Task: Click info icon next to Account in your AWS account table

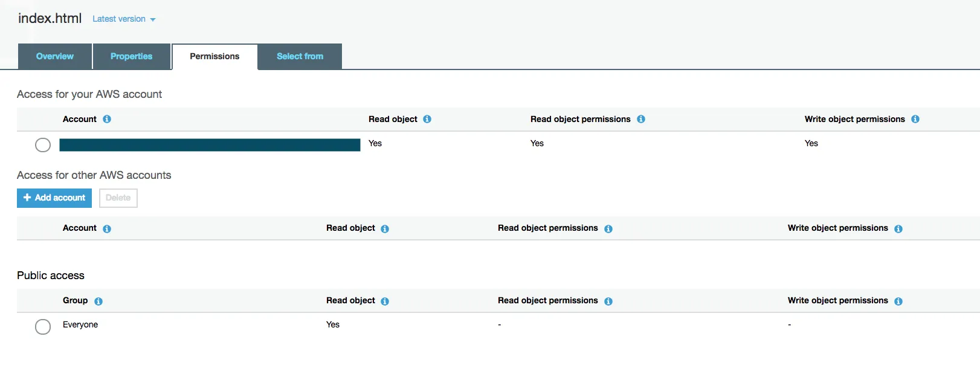Action: click(107, 119)
